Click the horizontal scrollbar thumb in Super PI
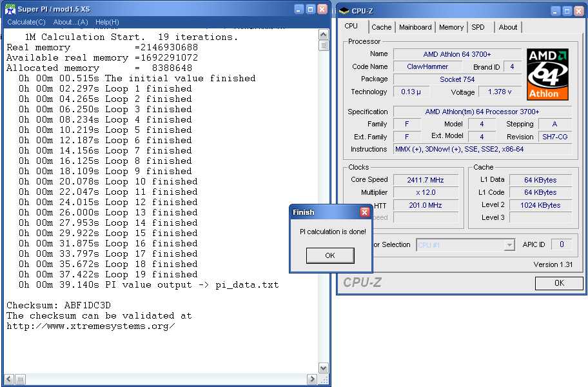588x387 pixels. click(20, 379)
